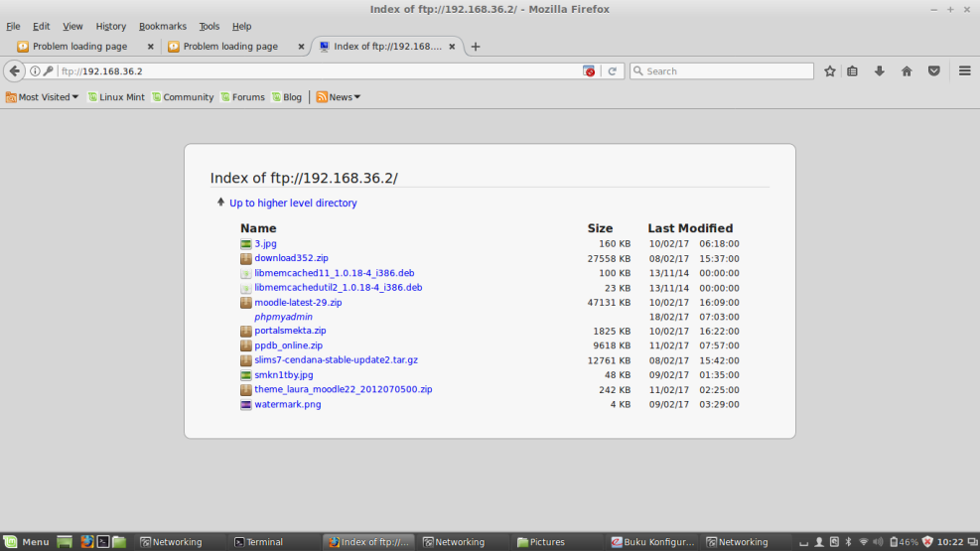The height and width of the screenshot is (551, 980).
Task: Download libmemcachedutil2_1.0.18-4_i386.deb
Action: pos(339,287)
